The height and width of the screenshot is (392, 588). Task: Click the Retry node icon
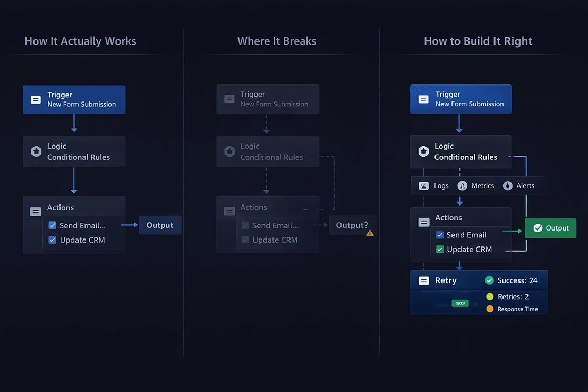pyautogui.click(x=423, y=281)
